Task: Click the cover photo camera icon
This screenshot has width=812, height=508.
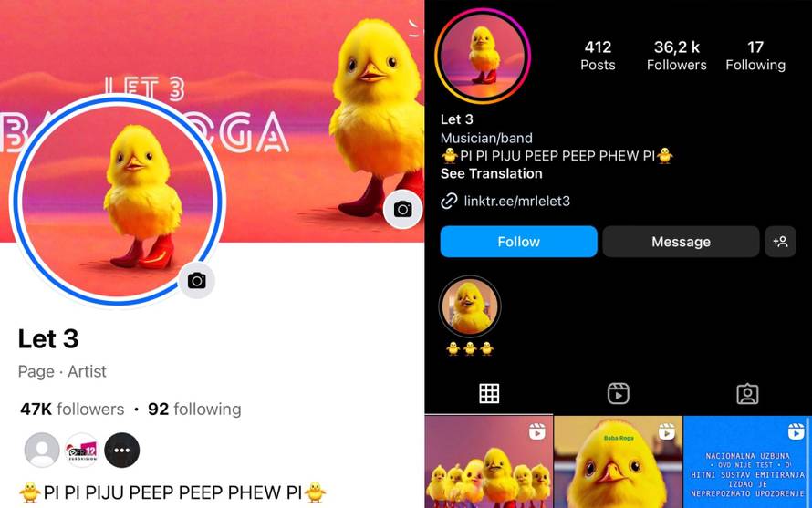Action: tap(403, 209)
